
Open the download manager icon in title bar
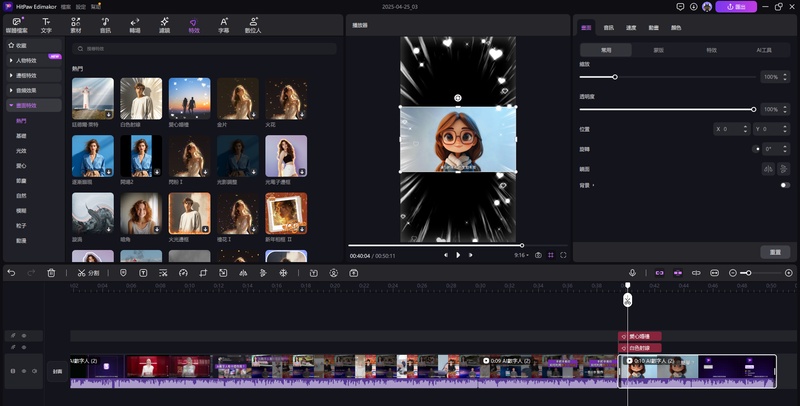coord(693,7)
